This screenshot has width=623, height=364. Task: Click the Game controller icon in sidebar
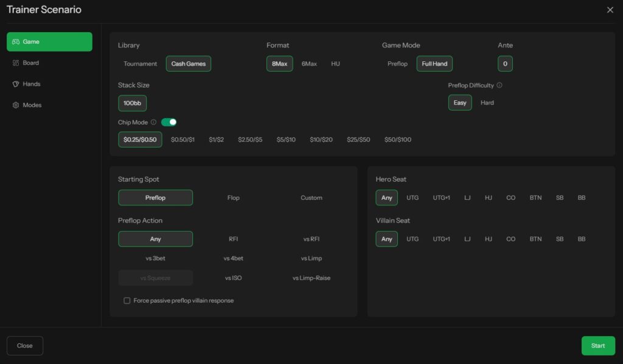coord(16,42)
